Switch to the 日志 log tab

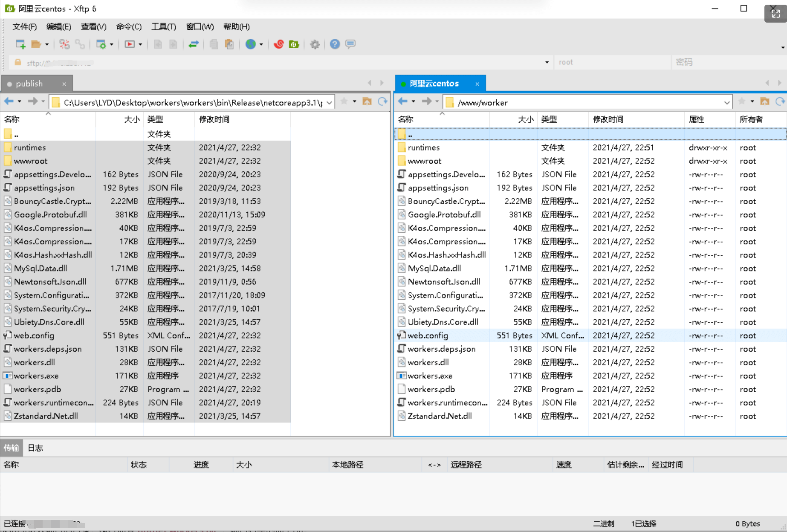point(35,448)
